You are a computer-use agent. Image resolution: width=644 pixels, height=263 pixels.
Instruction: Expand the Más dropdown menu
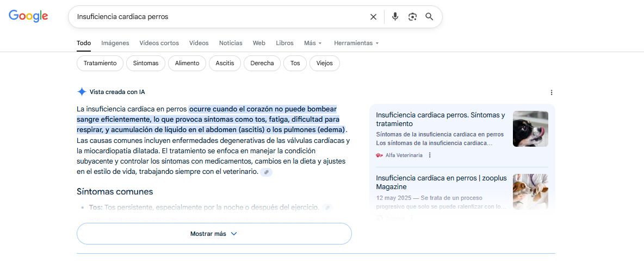pos(313,43)
